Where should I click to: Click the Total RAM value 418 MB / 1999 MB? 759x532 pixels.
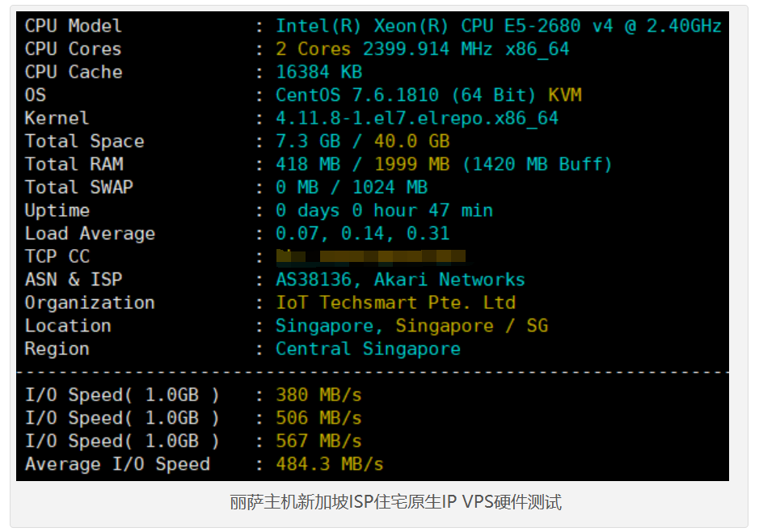click(363, 165)
